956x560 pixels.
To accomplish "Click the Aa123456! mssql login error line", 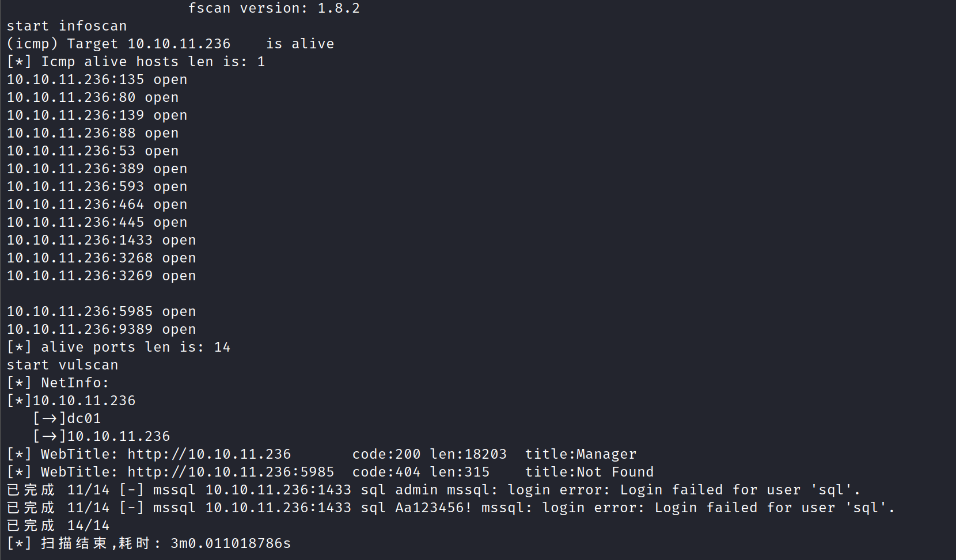I will coord(451,508).
